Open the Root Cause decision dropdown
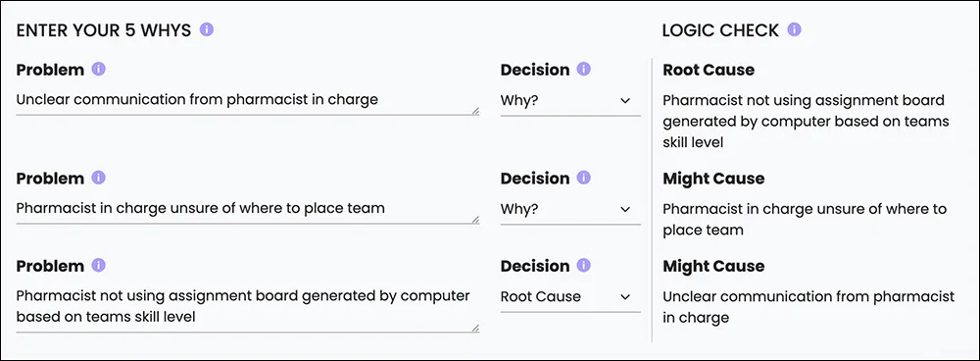This screenshot has height=361, width=980. point(570,297)
